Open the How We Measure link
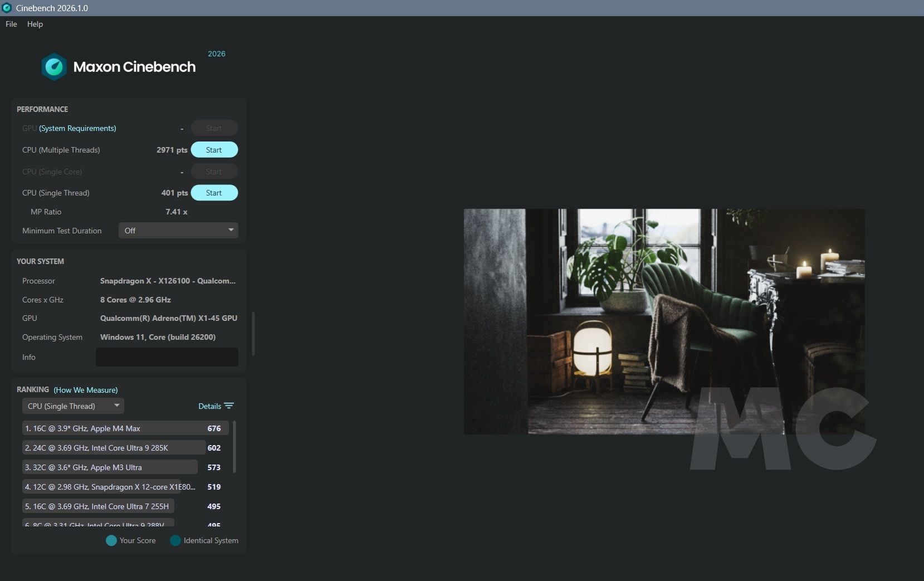924x581 pixels. coord(86,390)
